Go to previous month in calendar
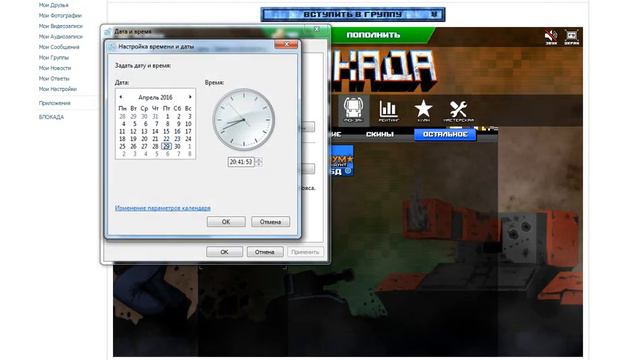Viewport: 640px width, 360px height. coord(121,97)
